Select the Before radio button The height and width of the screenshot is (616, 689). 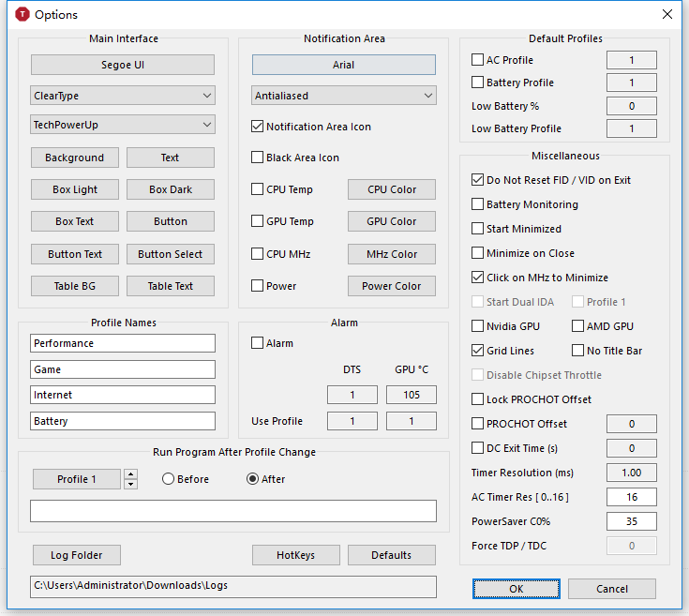tap(169, 479)
